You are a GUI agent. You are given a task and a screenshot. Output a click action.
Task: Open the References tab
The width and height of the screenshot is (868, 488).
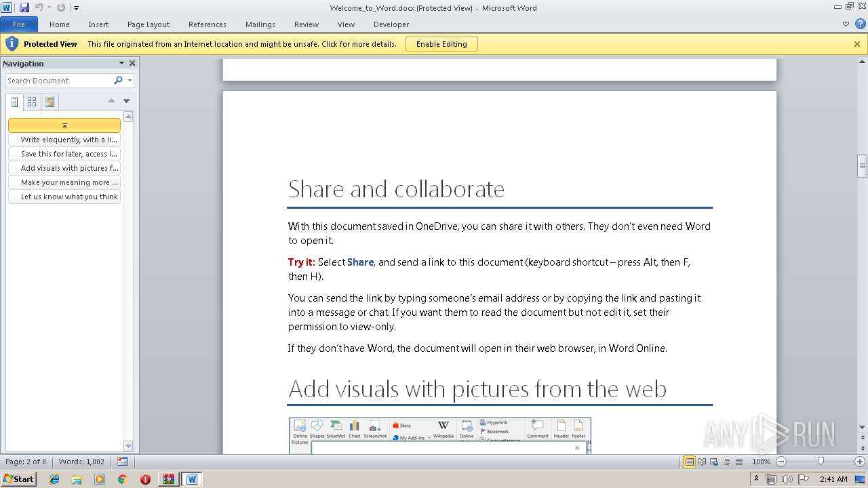coord(208,24)
